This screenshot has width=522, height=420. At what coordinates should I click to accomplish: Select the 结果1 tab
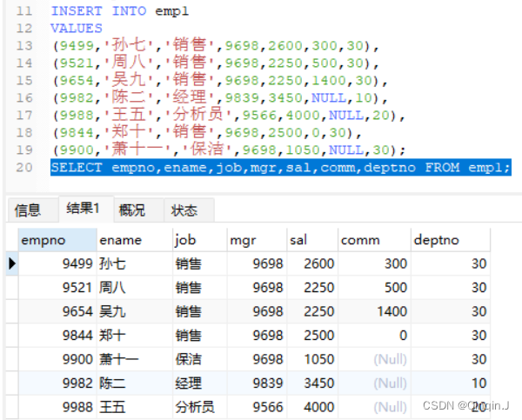coord(86,209)
